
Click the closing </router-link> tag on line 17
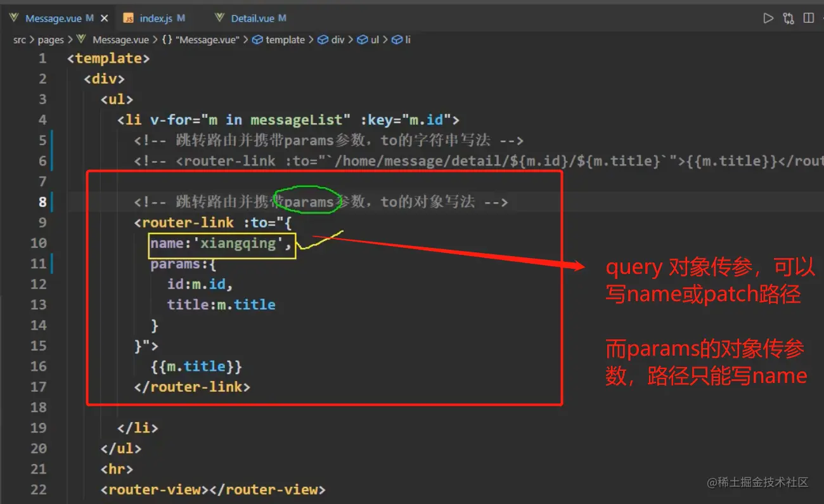192,387
